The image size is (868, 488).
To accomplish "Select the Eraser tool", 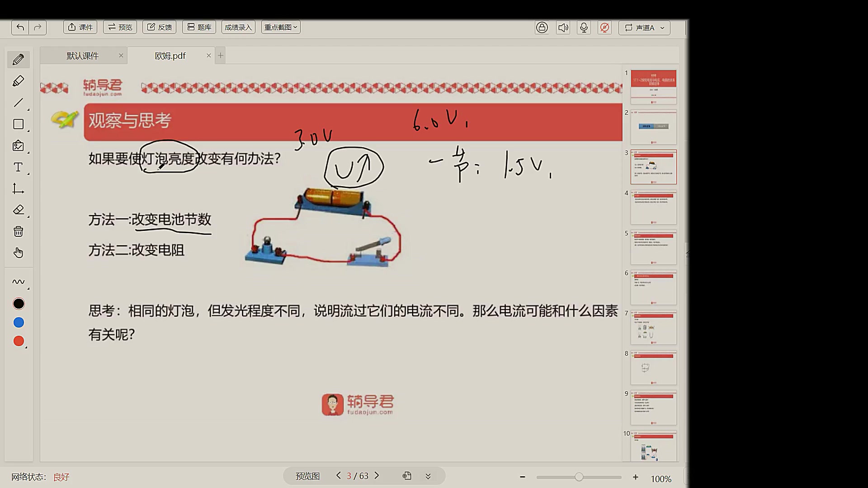I will 18,210.
